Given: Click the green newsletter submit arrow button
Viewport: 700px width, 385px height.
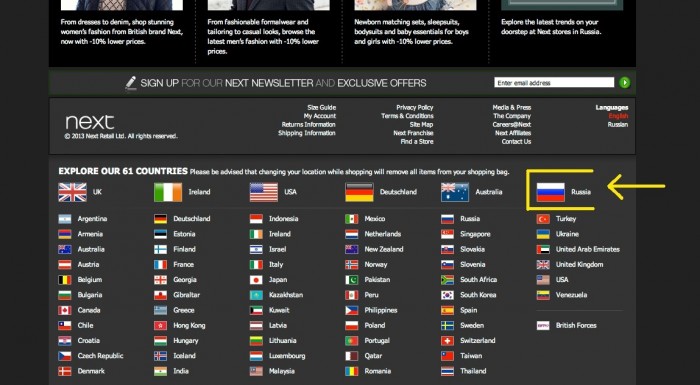Looking at the screenshot, I should click(625, 83).
